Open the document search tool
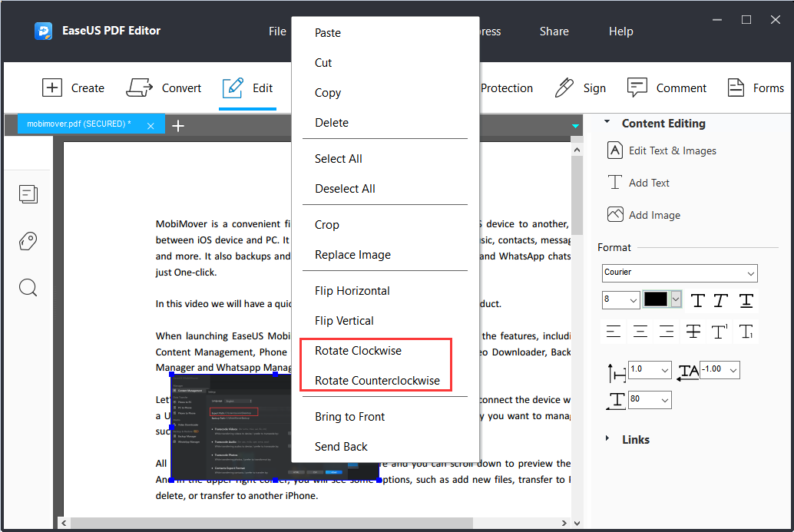 coord(28,287)
